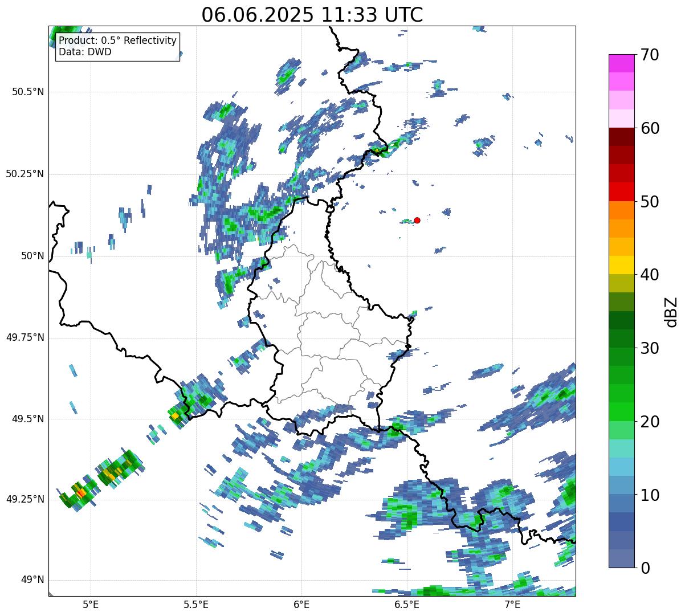Pick the turquoise colorbar swatch below 20
This screenshot has width=685, height=616.
tap(622, 448)
